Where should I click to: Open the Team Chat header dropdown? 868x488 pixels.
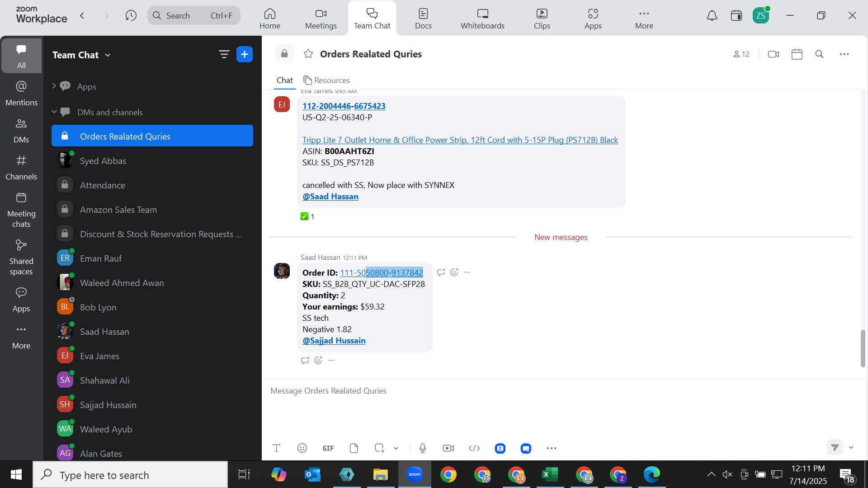point(108,55)
